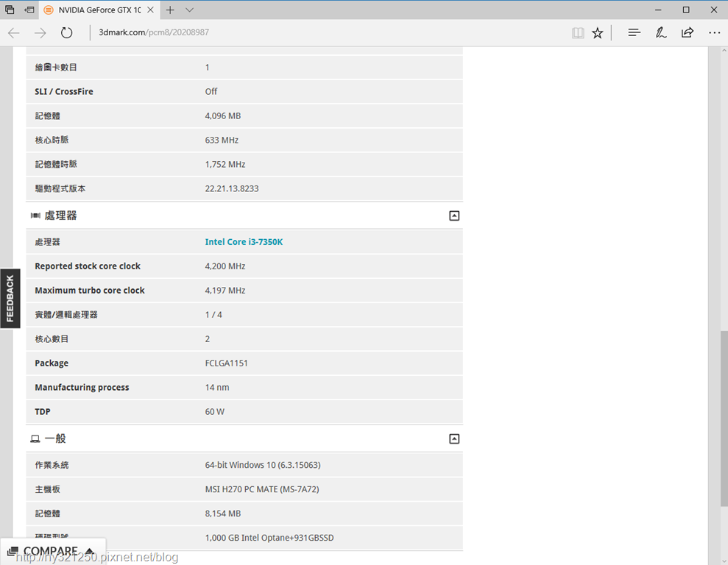Close the NVIDIA GeForce GTX tab
728x565 pixels.
click(150, 10)
